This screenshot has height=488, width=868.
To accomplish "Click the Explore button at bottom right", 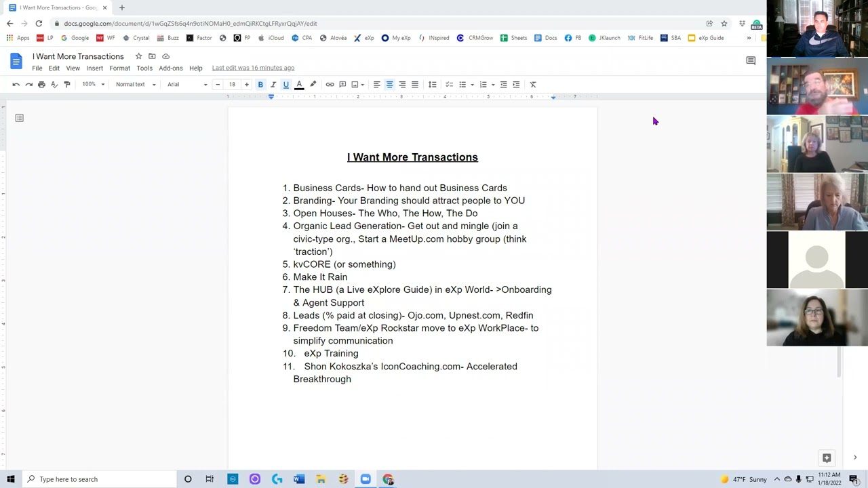I will point(827,457).
